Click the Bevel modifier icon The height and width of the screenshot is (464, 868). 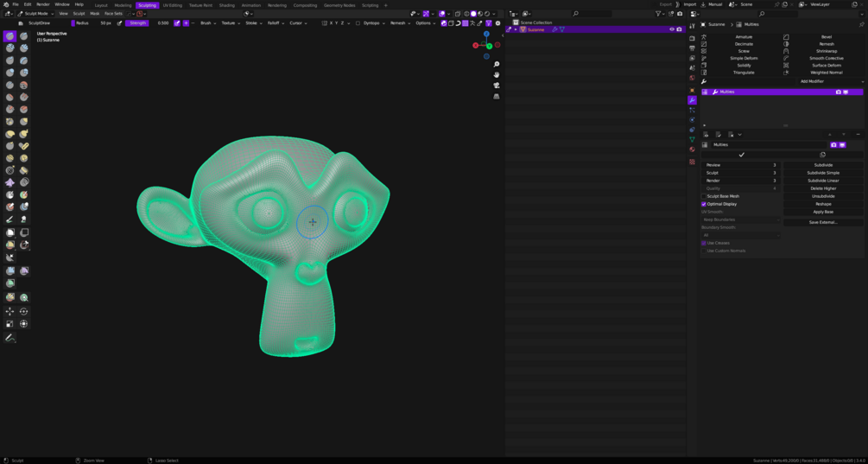[x=786, y=36]
